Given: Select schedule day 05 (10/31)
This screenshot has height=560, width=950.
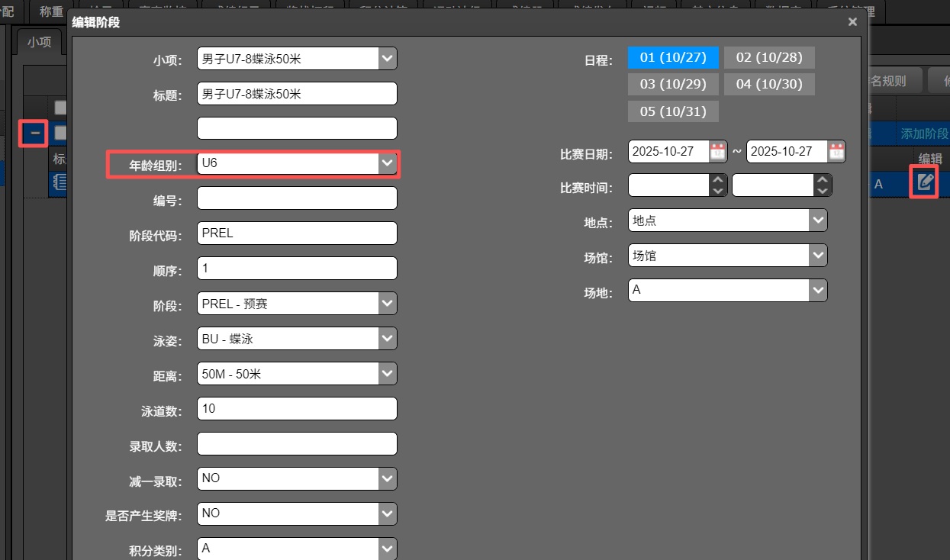Looking at the screenshot, I should (672, 111).
